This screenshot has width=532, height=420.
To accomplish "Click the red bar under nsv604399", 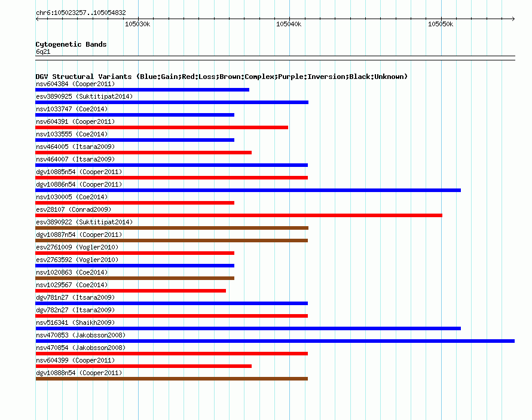I will coord(143,366).
